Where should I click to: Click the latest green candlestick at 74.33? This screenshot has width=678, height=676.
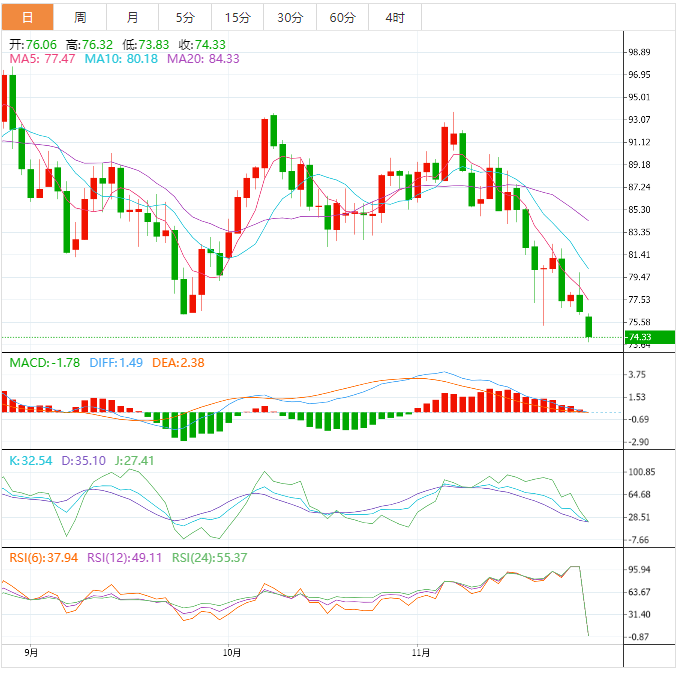pos(588,327)
